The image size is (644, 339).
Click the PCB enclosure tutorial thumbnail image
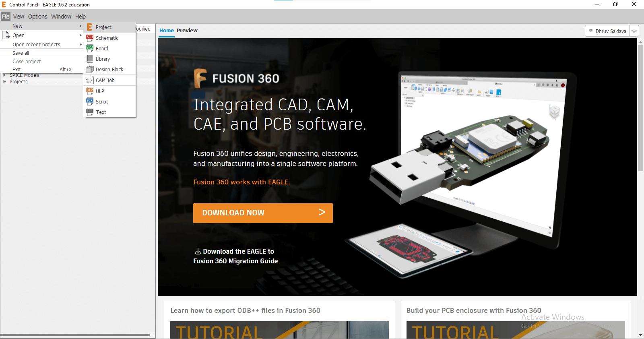pos(516,330)
